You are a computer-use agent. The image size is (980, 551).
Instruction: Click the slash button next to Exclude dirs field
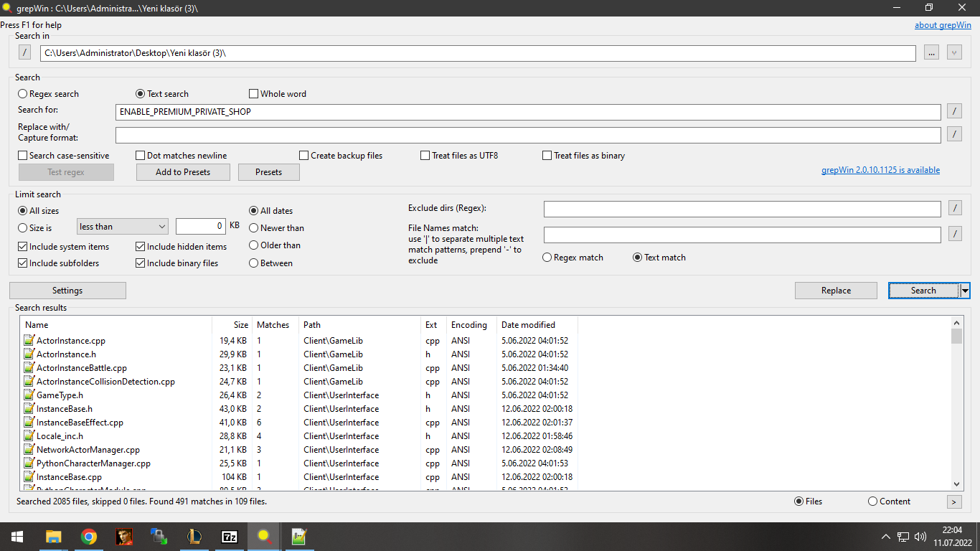[955, 208]
